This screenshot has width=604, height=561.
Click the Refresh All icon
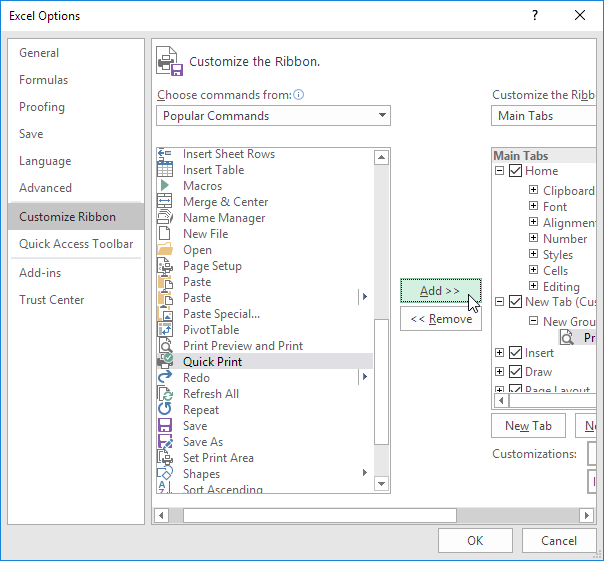coord(165,394)
